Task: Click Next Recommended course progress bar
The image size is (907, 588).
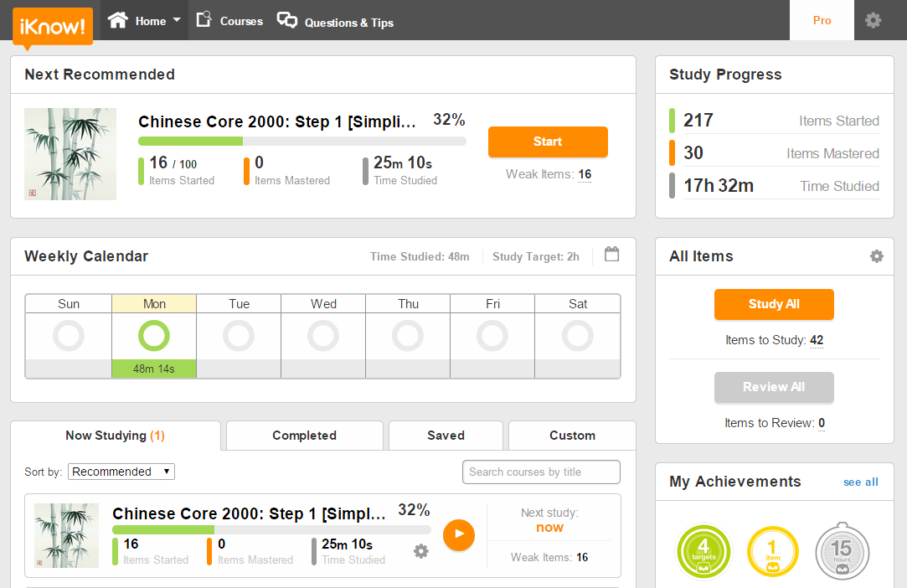Action: (x=302, y=142)
